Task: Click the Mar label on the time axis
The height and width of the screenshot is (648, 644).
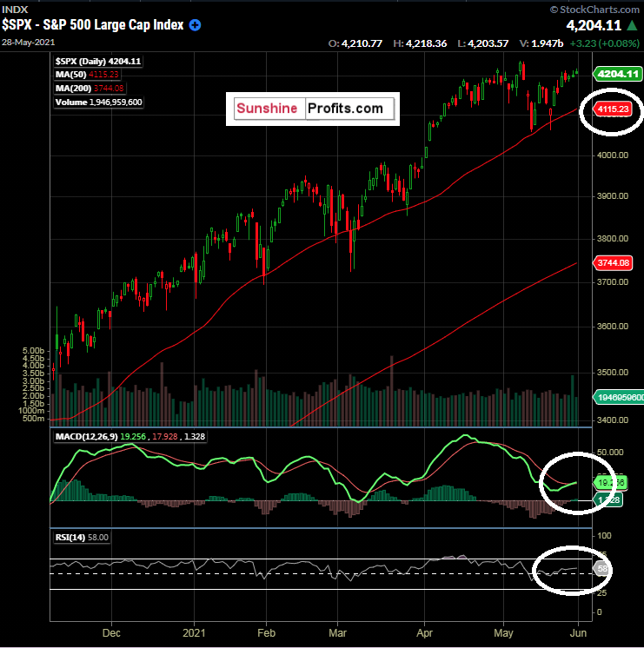Action: click(337, 632)
